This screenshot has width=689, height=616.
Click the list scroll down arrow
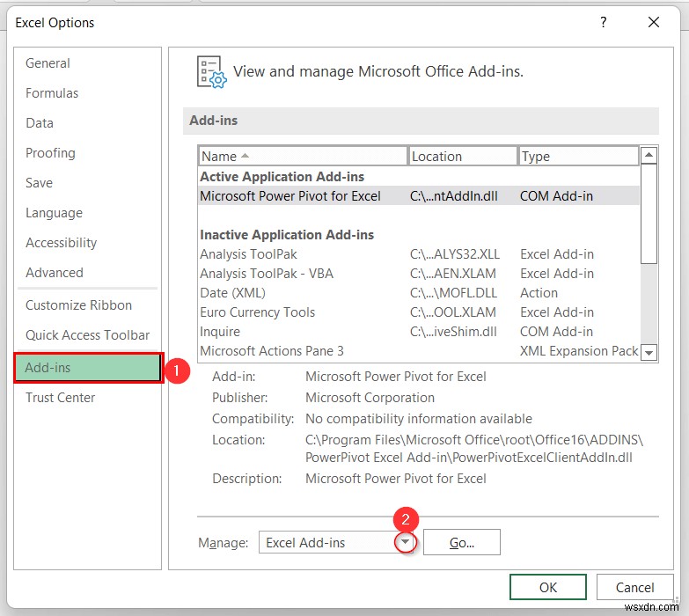click(649, 352)
